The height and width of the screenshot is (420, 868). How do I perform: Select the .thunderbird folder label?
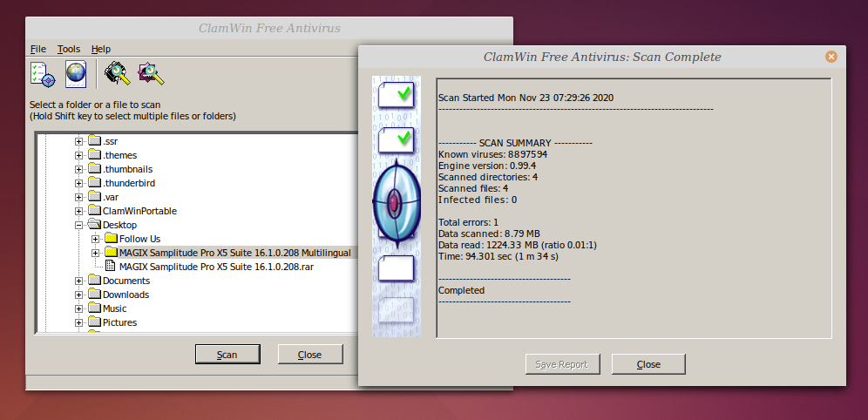point(129,183)
